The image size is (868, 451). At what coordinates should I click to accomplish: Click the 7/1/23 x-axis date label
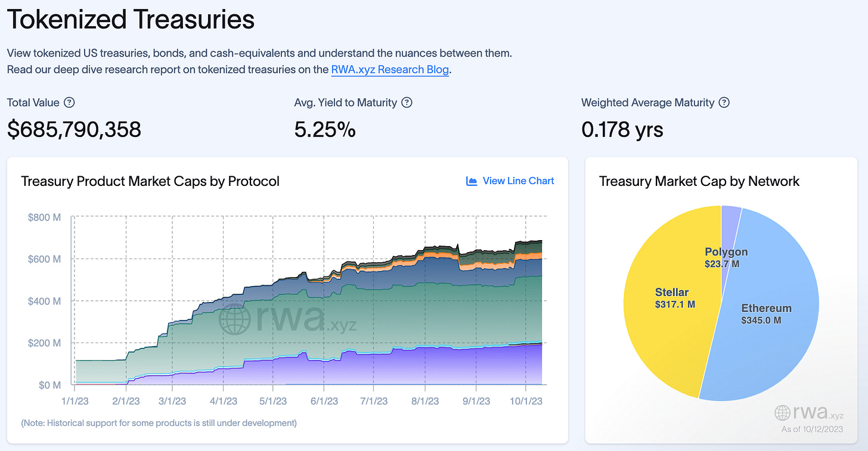click(x=373, y=402)
